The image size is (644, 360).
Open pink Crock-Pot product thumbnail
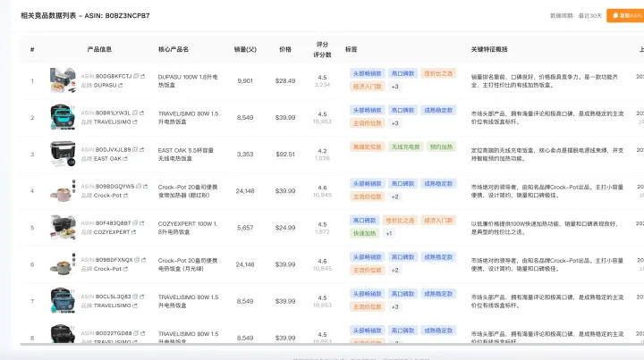[63, 190]
